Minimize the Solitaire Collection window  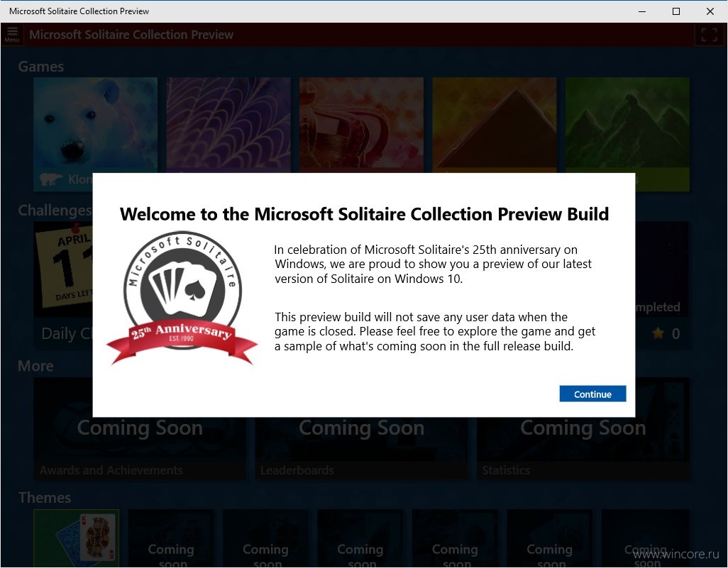tap(642, 11)
